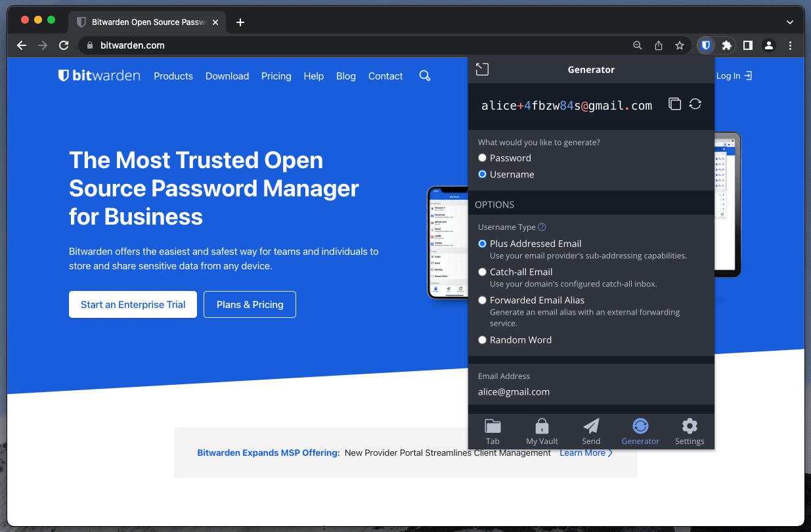The height and width of the screenshot is (532, 811).
Task: Click the generated username alice+4fbzw84s@gmail.com
Action: pos(567,105)
